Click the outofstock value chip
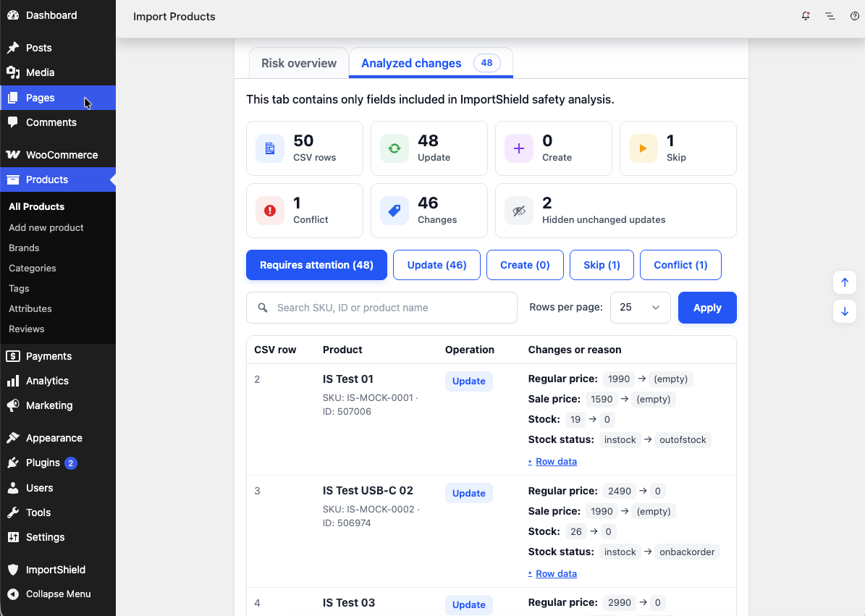 click(x=683, y=440)
